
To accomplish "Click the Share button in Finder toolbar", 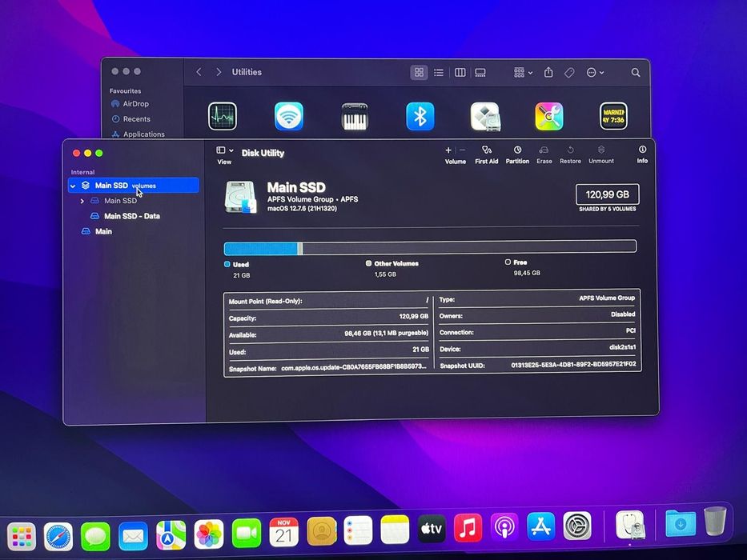I will [x=548, y=72].
